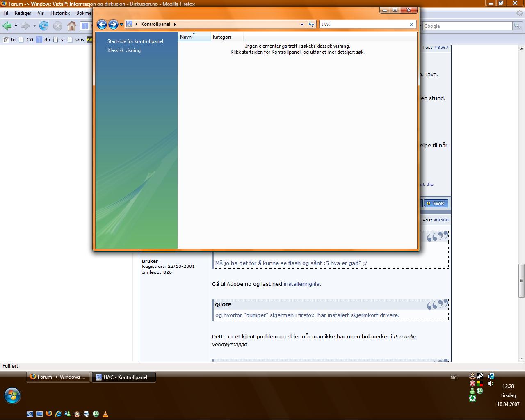525x420 pixels.
Task: Click the Kontrollpanel address bar icon
Action: (129, 24)
